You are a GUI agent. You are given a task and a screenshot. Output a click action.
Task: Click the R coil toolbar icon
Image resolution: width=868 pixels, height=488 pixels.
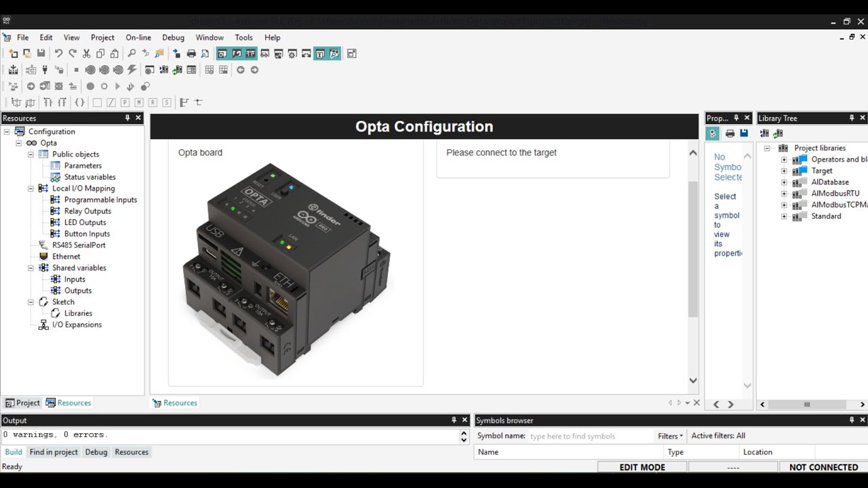tap(153, 102)
